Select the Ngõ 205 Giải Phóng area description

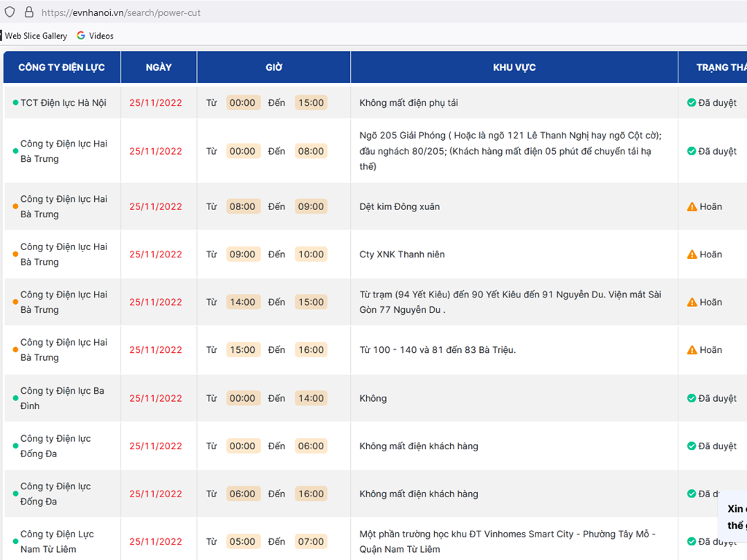tap(510, 151)
